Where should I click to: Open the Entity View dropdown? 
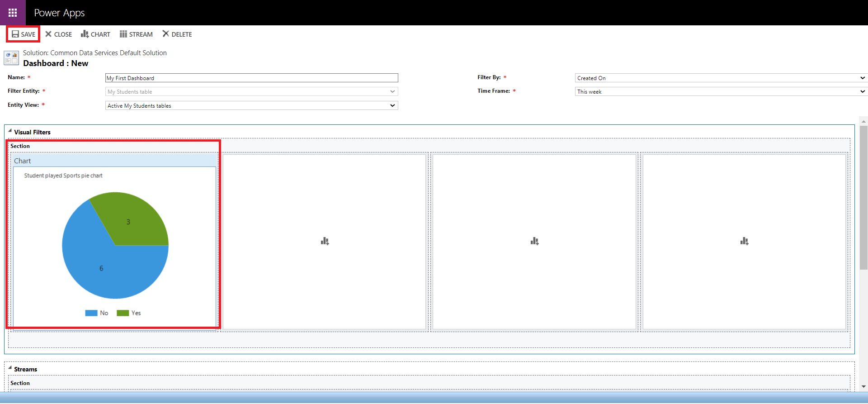click(251, 105)
